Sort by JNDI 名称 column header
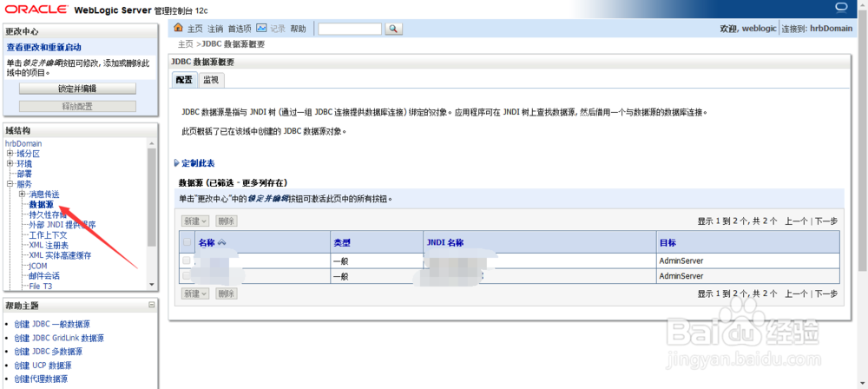Screen dimensions: 868x389 (x=445, y=243)
